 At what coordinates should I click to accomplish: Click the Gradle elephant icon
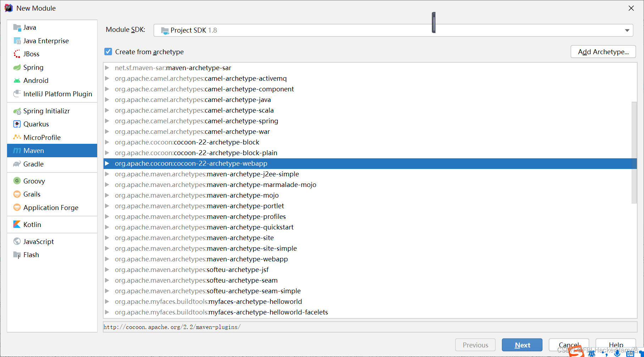tap(17, 164)
